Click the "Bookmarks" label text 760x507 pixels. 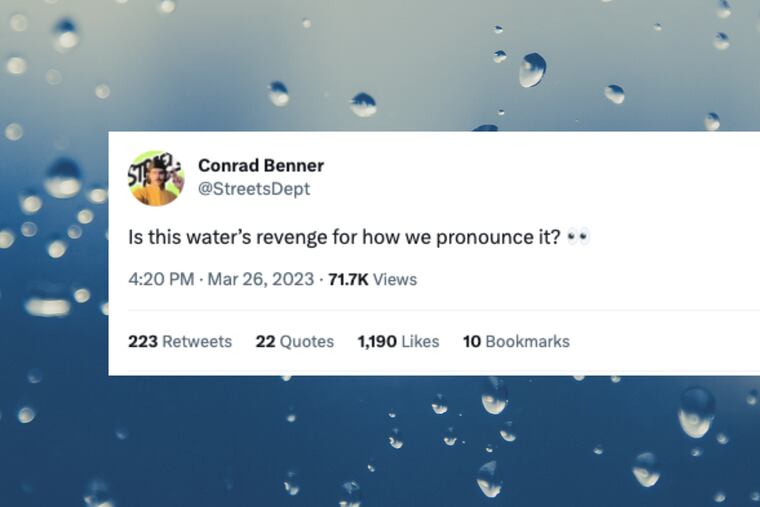(527, 341)
